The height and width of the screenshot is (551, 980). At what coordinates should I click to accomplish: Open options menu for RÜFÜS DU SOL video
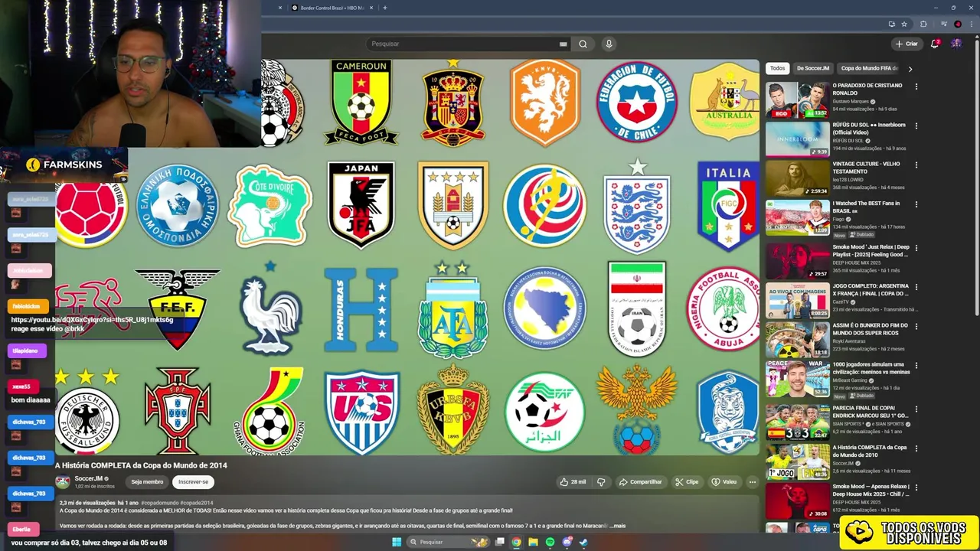(916, 126)
